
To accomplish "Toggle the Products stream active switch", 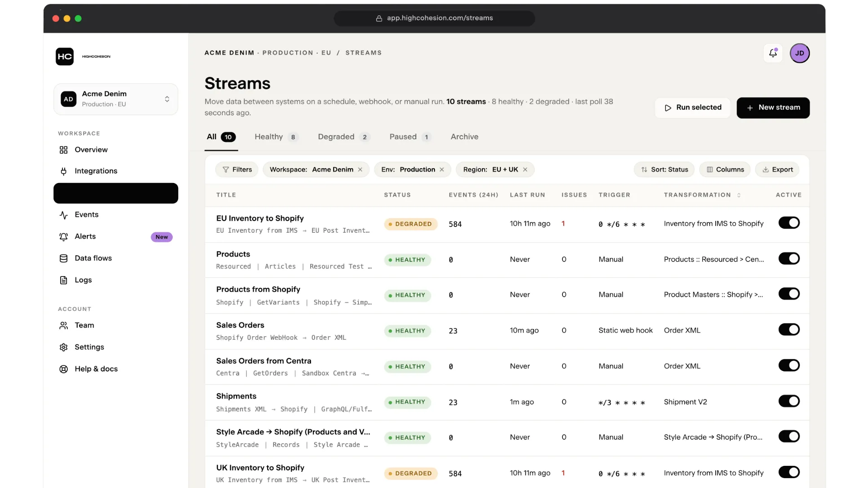I will pyautogui.click(x=789, y=258).
